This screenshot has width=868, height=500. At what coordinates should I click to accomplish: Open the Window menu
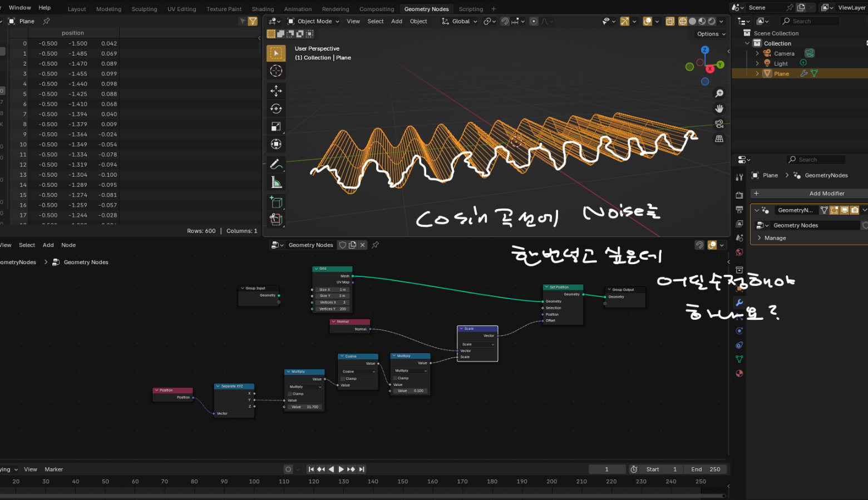pos(20,8)
